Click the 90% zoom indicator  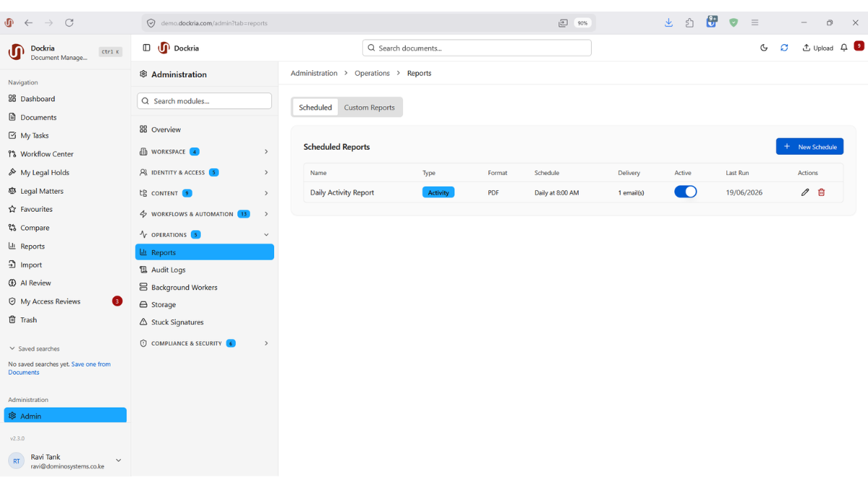click(x=582, y=23)
